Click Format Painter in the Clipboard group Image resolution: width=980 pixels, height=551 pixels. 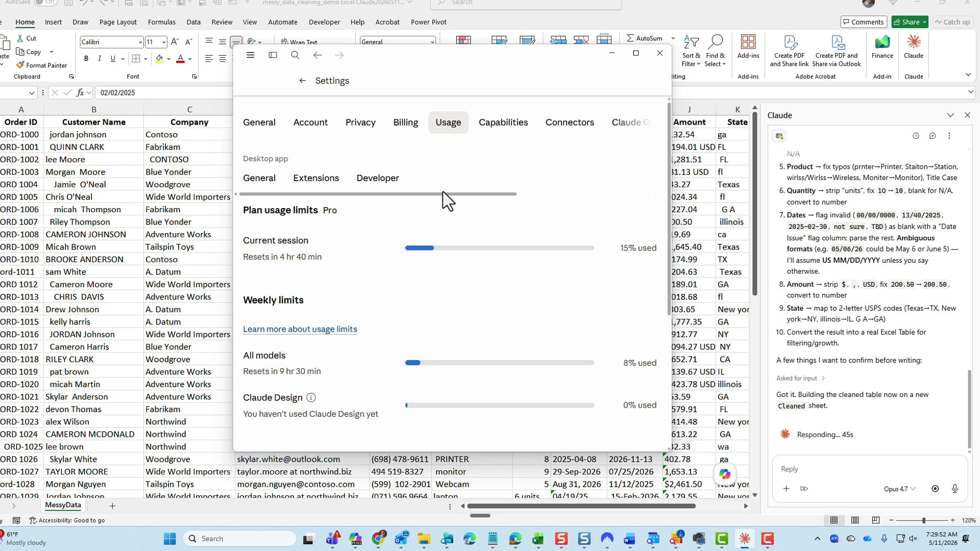[42, 65]
